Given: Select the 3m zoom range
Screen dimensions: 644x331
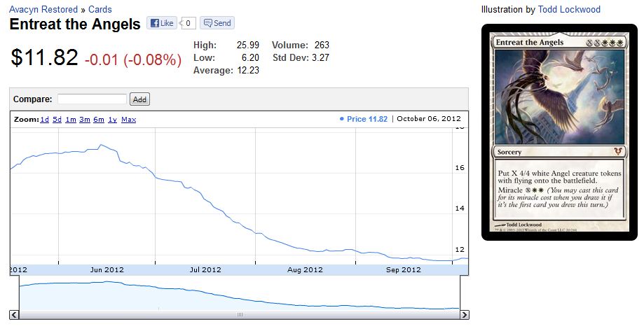Looking at the screenshot, I should click(84, 120).
